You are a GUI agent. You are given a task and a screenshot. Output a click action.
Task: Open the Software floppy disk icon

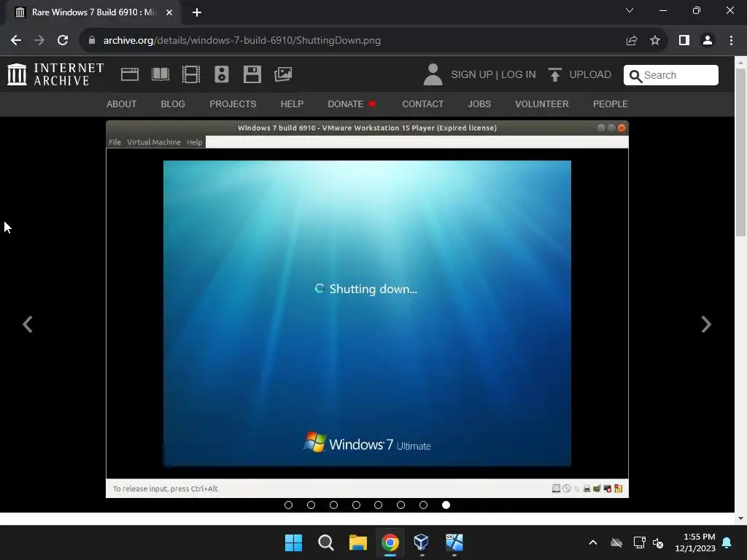pos(252,74)
